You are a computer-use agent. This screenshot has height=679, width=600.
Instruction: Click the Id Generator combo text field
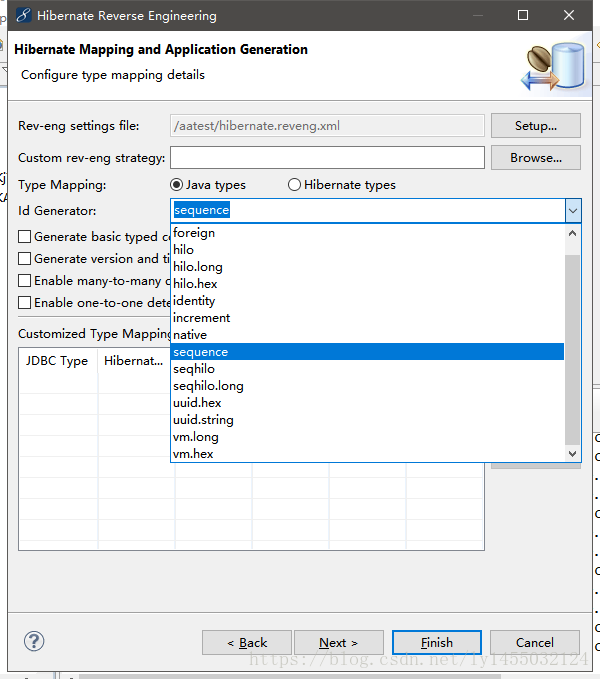(x=368, y=211)
